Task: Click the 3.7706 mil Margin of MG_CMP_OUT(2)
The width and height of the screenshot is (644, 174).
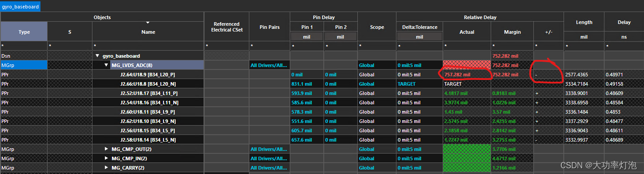Action: tap(512, 149)
